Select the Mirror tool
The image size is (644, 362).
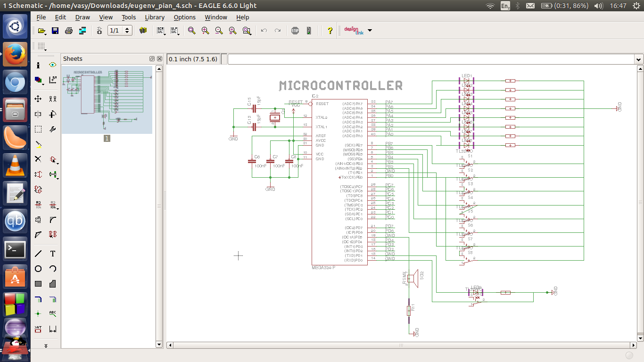coord(38,114)
